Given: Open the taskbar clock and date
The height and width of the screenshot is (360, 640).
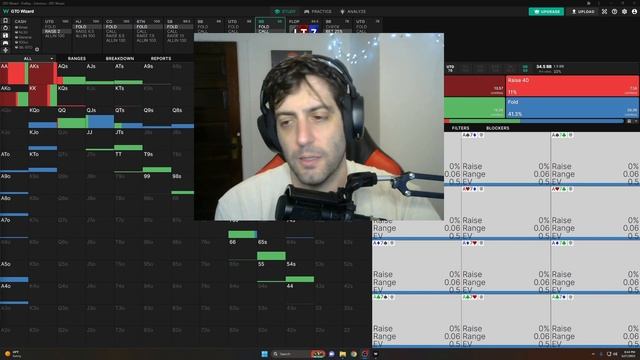Looking at the screenshot, I should (629, 354).
